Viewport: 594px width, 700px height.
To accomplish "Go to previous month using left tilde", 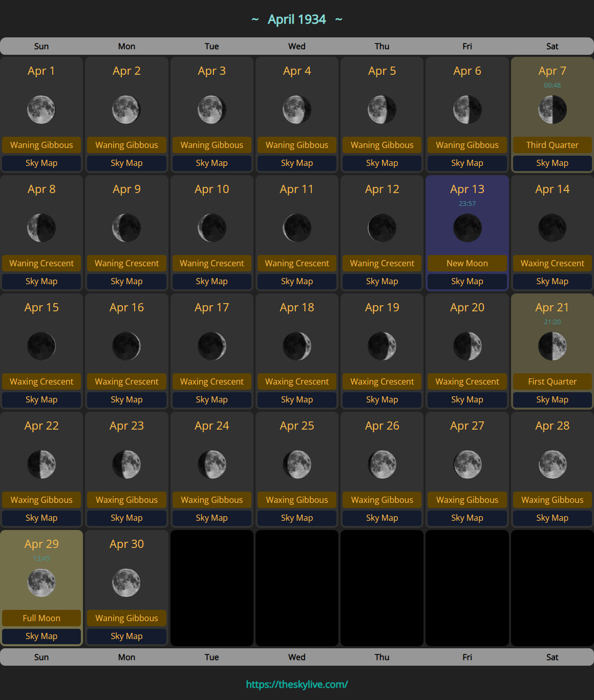I will [255, 19].
